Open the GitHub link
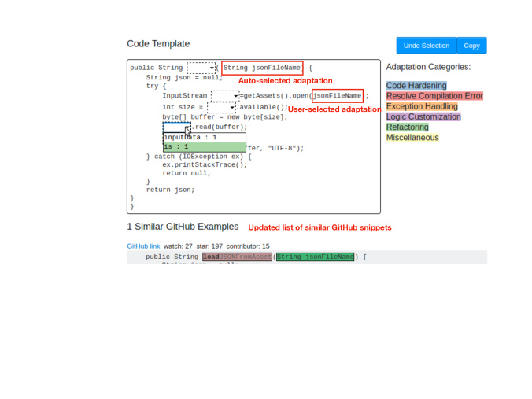Image resolution: width=532 pixels, height=399 pixels. pyautogui.click(x=143, y=246)
